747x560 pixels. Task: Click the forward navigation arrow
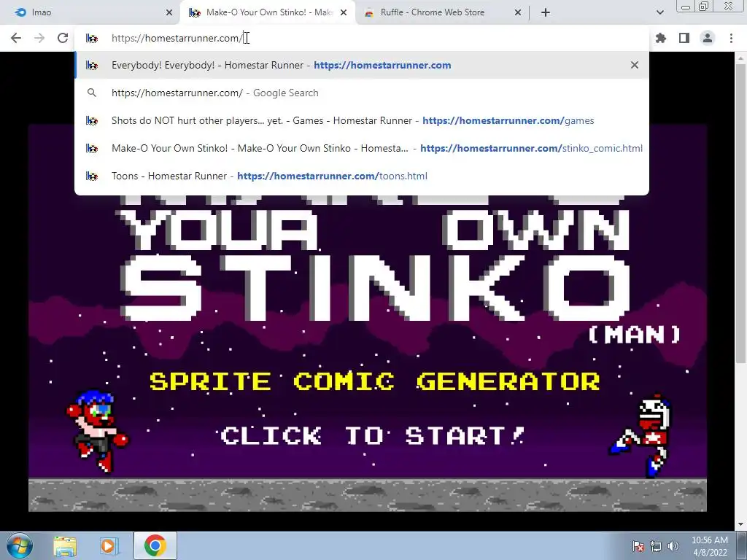[x=39, y=38]
